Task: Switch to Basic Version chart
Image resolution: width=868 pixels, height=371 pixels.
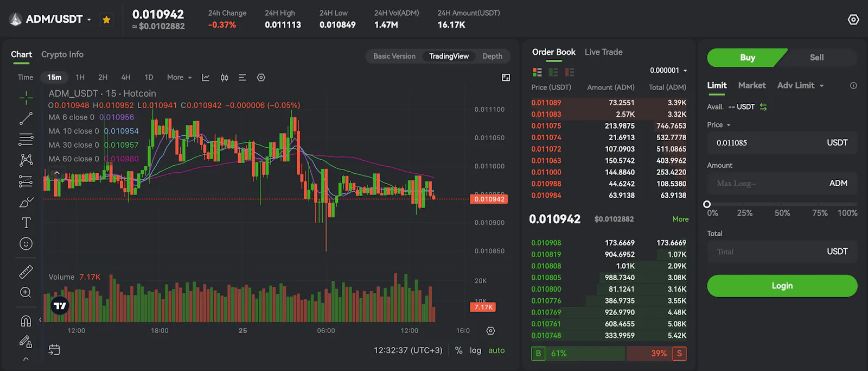Action: (x=394, y=56)
